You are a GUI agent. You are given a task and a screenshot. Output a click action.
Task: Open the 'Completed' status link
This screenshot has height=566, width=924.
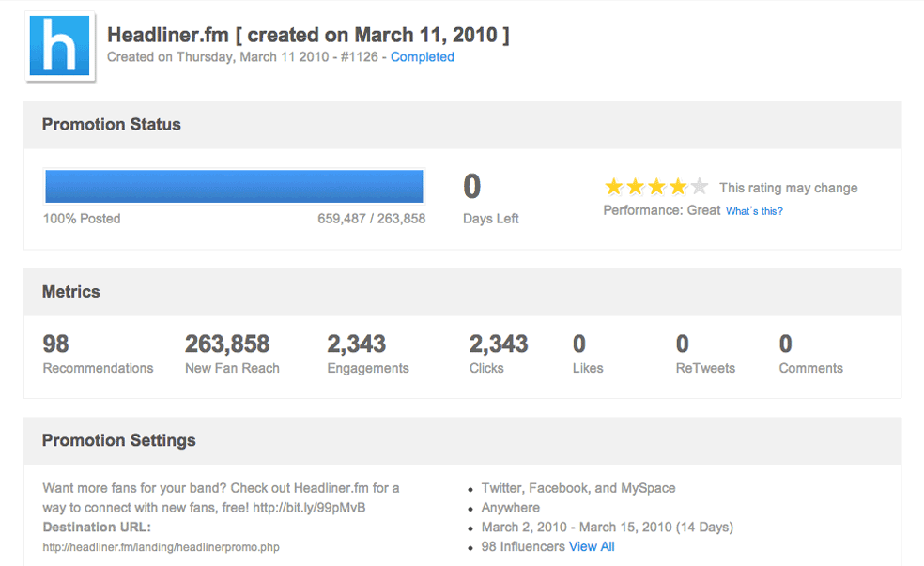click(x=422, y=57)
